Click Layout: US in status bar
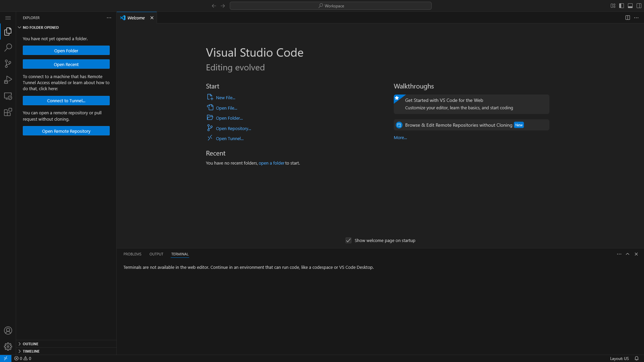Viewport: 644px width, 362px height. point(620,358)
